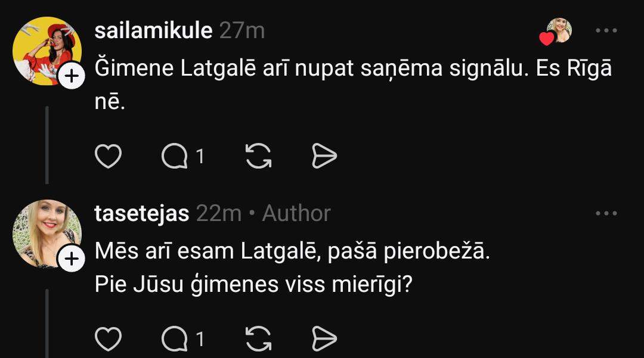Image resolution: width=644 pixels, height=358 pixels.
Task: Like tasetejas's reply with the heart icon
Action: pos(108,339)
